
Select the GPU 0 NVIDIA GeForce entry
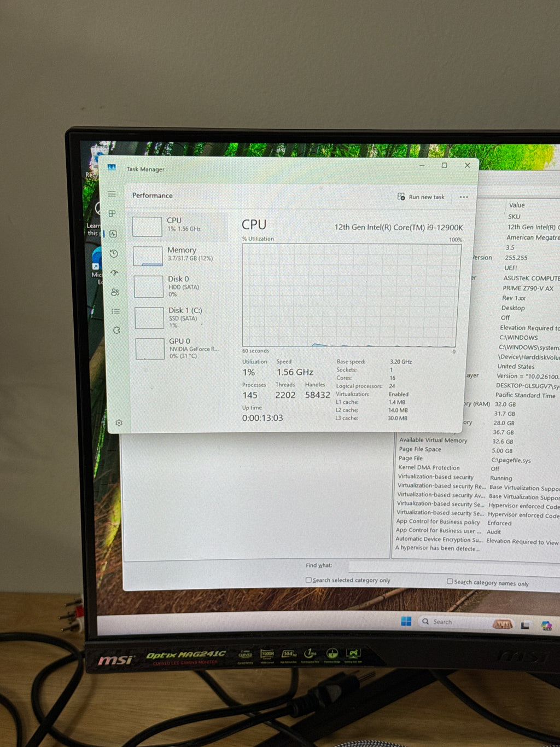coord(180,349)
